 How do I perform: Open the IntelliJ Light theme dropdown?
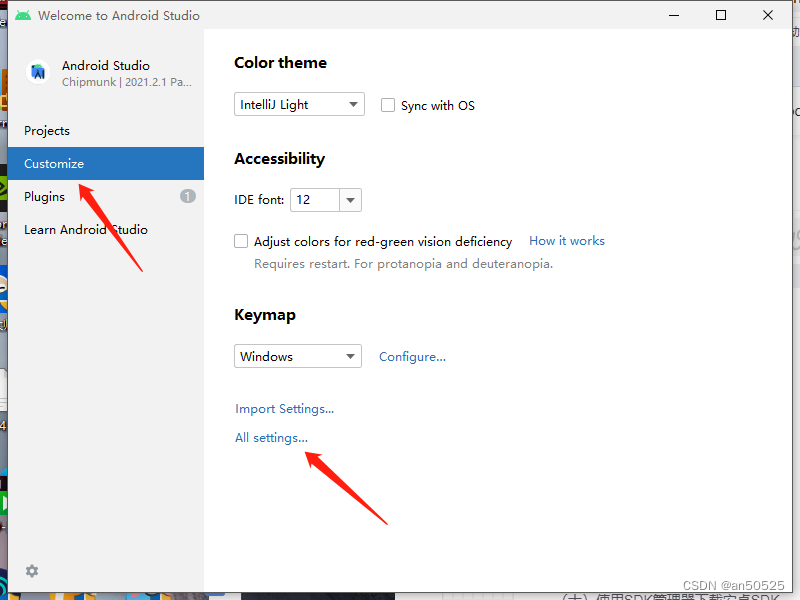299,104
